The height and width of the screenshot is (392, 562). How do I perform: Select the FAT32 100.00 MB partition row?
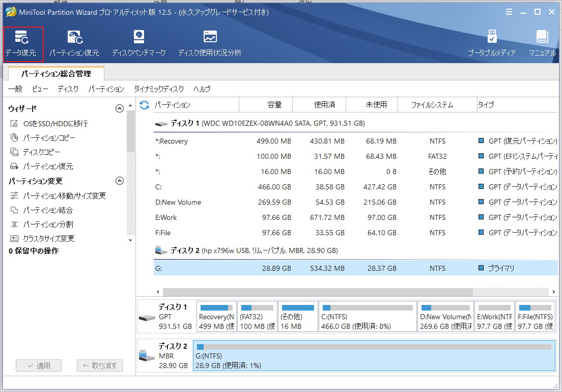(x=355, y=157)
